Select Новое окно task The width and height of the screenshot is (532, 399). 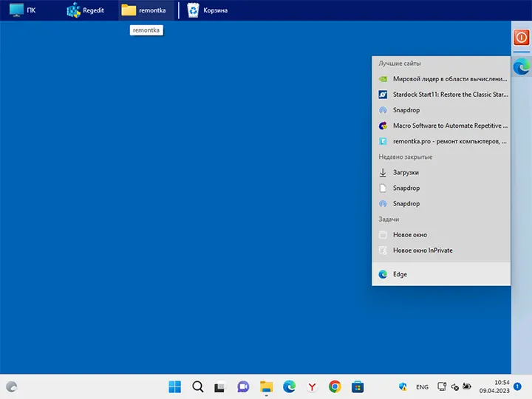click(441, 235)
